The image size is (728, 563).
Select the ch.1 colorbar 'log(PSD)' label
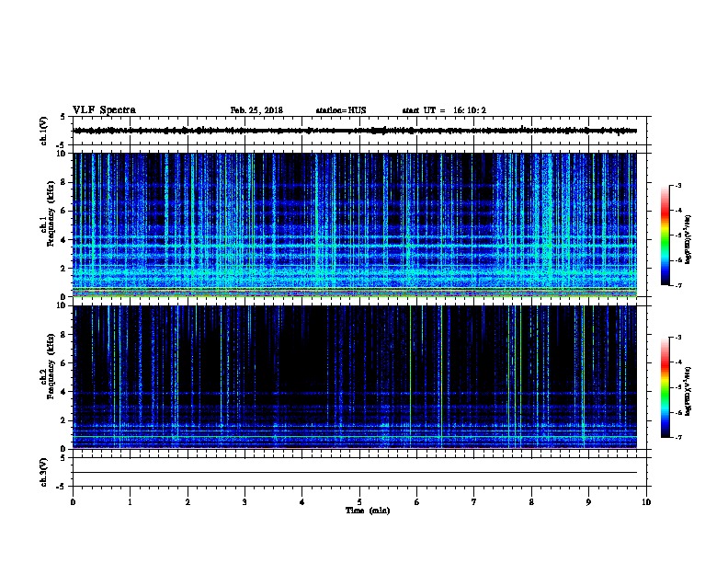point(688,239)
